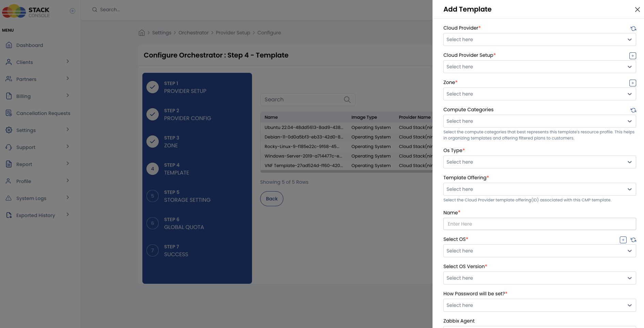Image resolution: width=644 pixels, height=328 pixels.
Task: Open Exported History menu item
Action: [36, 215]
